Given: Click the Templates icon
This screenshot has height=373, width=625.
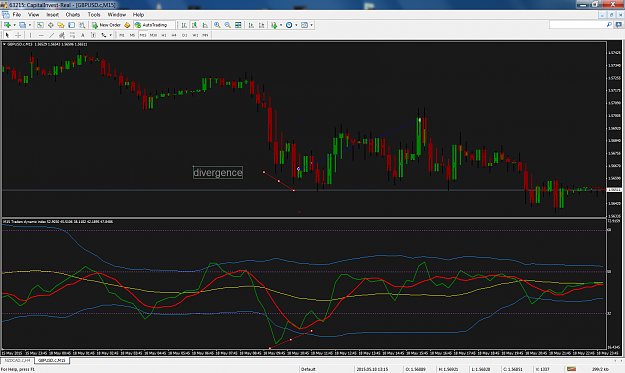Looking at the screenshot, I should (x=304, y=25).
